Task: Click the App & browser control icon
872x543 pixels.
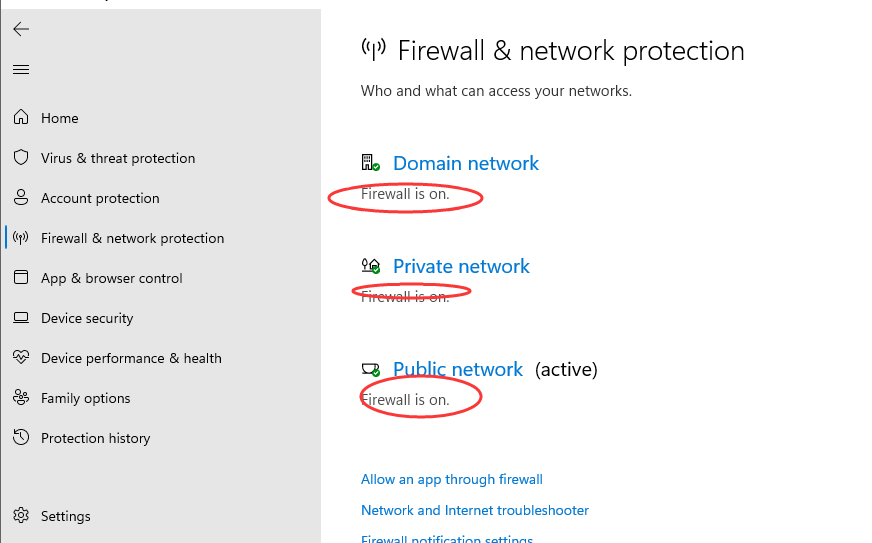Action: [x=21, y=278]
